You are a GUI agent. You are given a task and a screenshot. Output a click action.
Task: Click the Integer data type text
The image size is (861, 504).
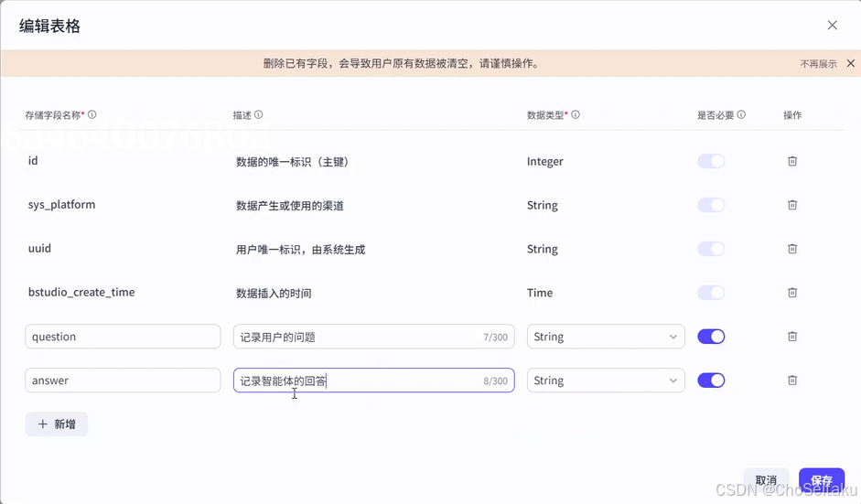[545, 161]
